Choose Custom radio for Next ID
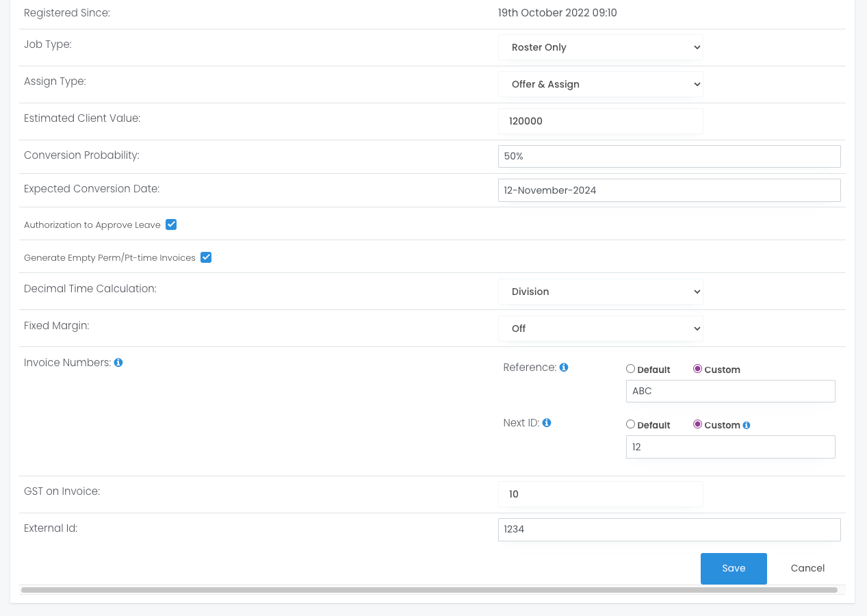867x616 pixels. tap(697, 424)
